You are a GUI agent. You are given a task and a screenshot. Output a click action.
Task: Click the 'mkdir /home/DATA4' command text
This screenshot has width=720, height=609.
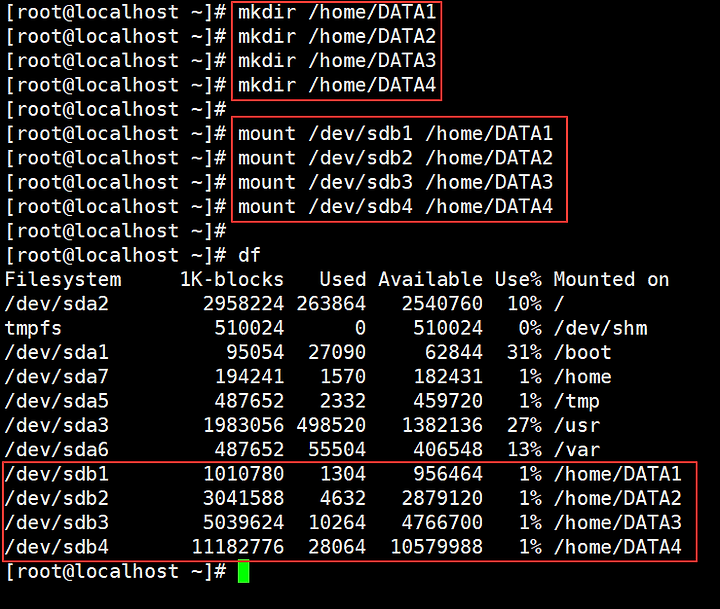(x=337, y=85)
